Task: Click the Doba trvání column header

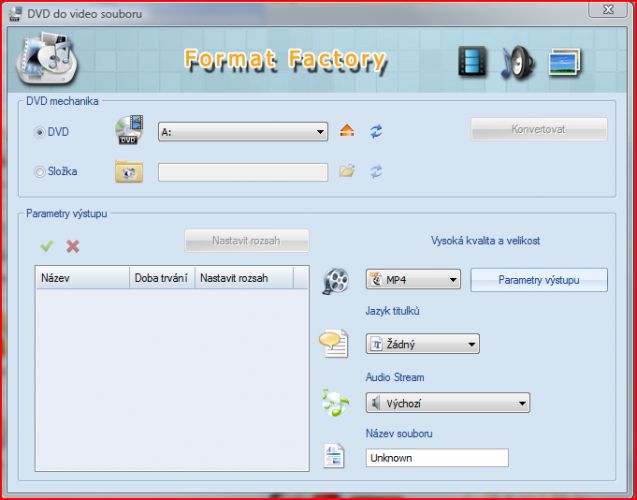Action: 162,278
